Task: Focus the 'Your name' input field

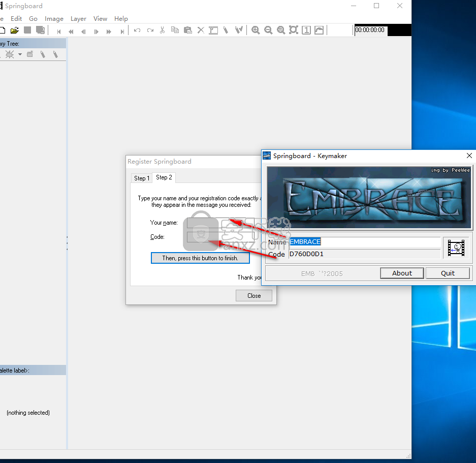Action: tap(220, 223)
